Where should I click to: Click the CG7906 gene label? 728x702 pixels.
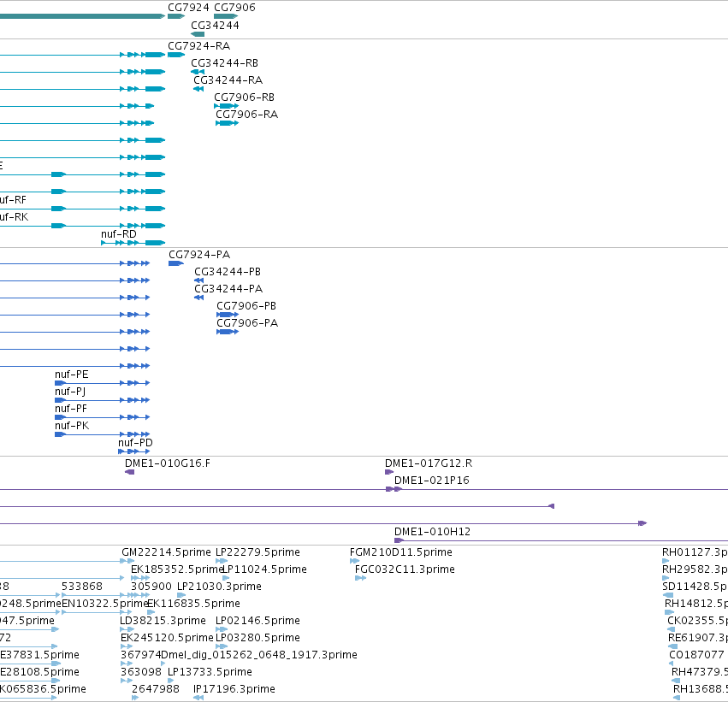(x=234, y=8)
